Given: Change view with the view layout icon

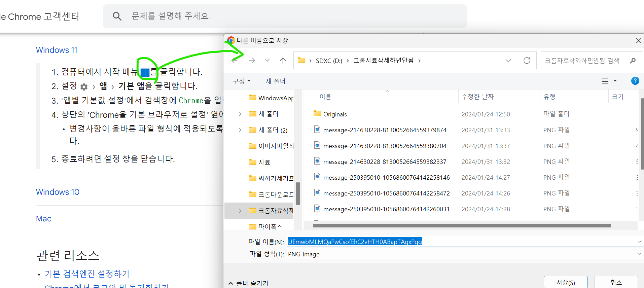Looking at the screenshot, I should (605, 81).
